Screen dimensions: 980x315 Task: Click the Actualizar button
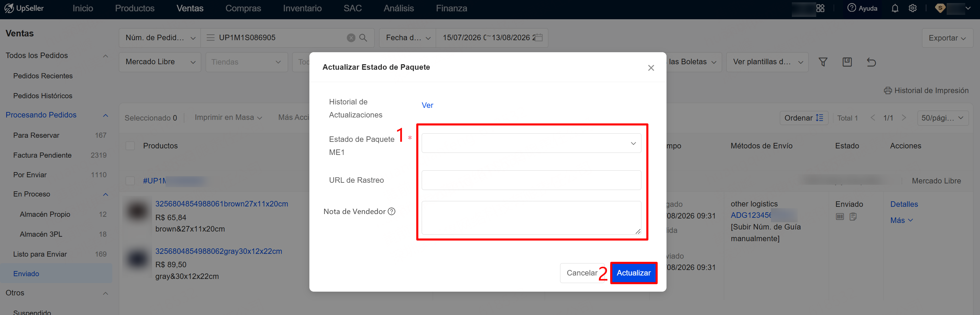click(x=634, y=273)
